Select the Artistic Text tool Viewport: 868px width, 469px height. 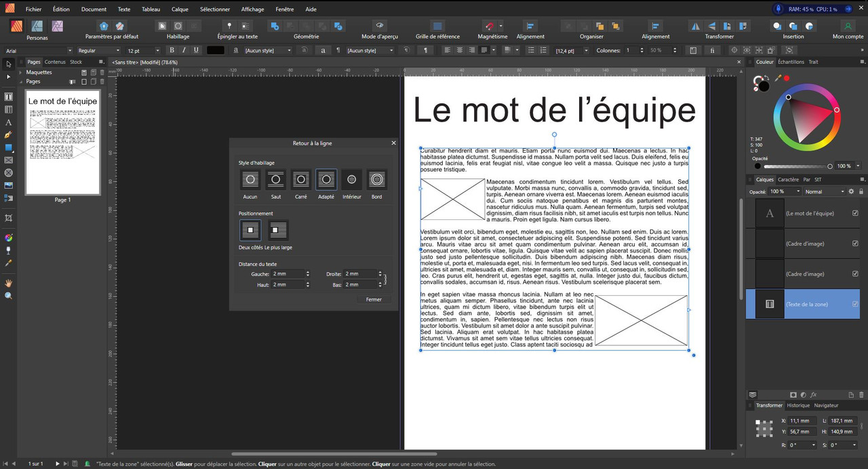coord(8,122)
